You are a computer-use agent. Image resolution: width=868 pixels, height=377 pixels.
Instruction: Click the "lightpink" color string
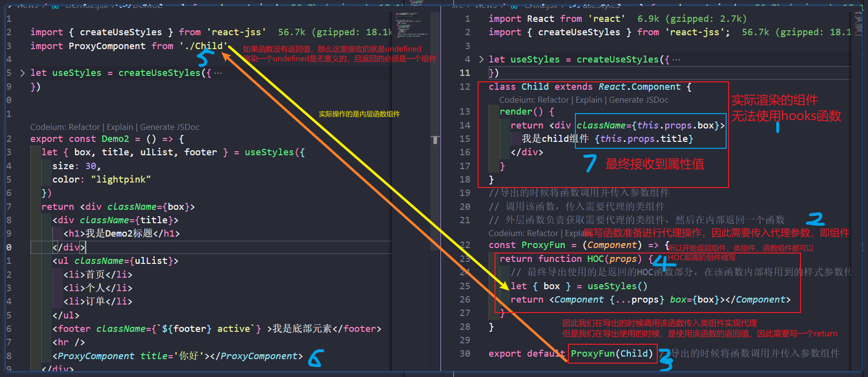(121, 180)
